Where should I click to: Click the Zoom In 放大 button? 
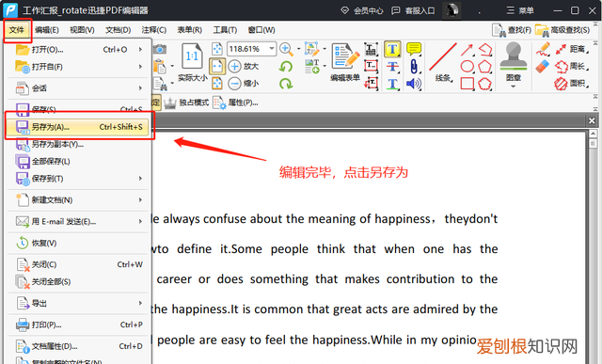[243, 66]
